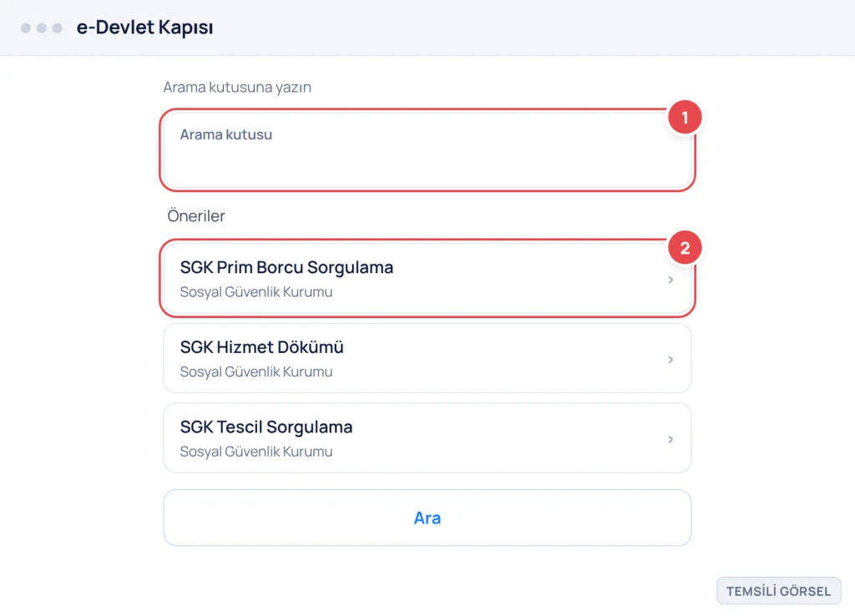Click the Ara search button
Viewport: 855px width, 616px height.
pyautogui.click(x=427, y=518)
